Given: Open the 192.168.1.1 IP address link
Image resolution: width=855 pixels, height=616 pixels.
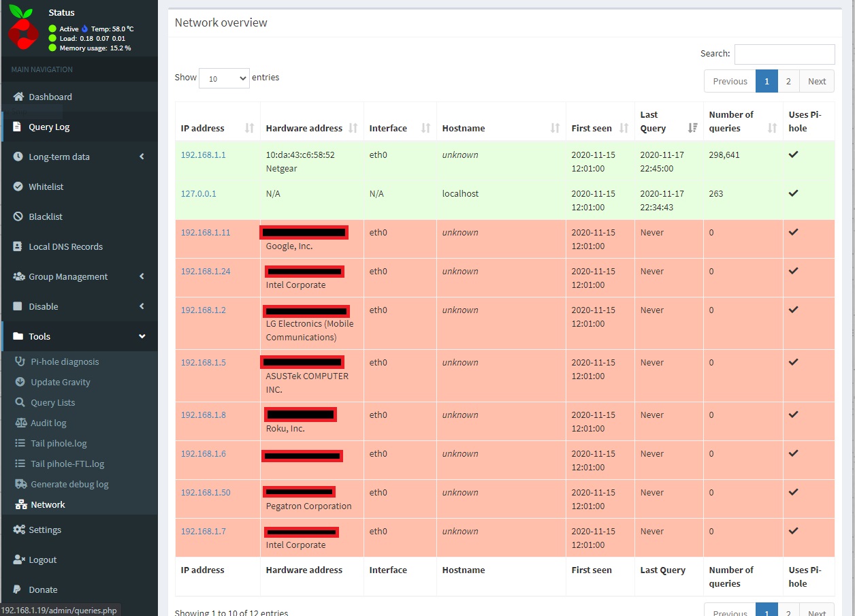Looking at the screenshot, I should click(203, 155).
